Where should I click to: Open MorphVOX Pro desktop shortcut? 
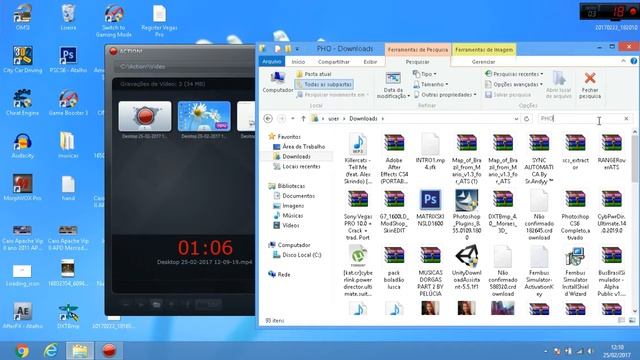click(x=22, y=188)
